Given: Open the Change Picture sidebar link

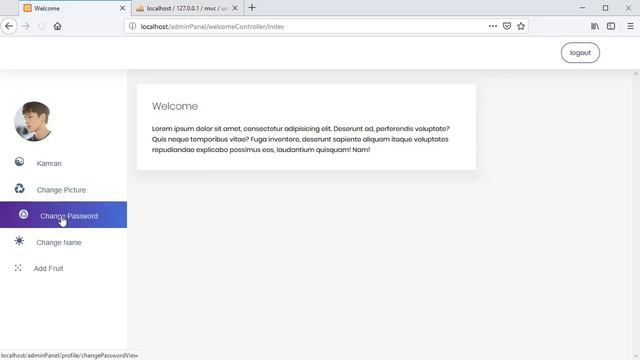Looking at the screenshot, I should click(61, 190).
